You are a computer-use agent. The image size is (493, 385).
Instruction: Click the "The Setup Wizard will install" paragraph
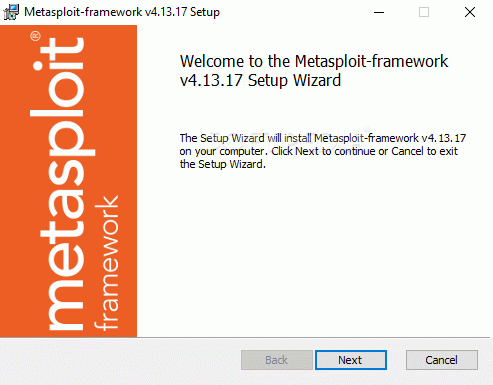coord(323,151)
